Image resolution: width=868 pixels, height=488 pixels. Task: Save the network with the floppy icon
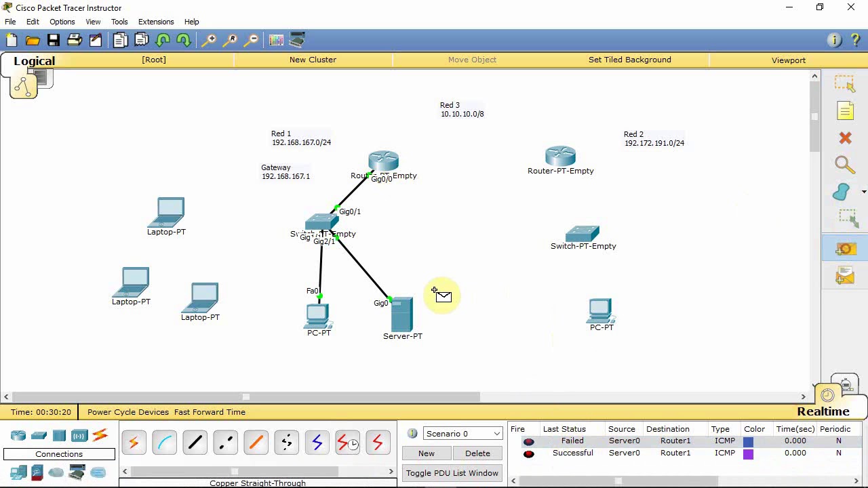coord(54,41)
